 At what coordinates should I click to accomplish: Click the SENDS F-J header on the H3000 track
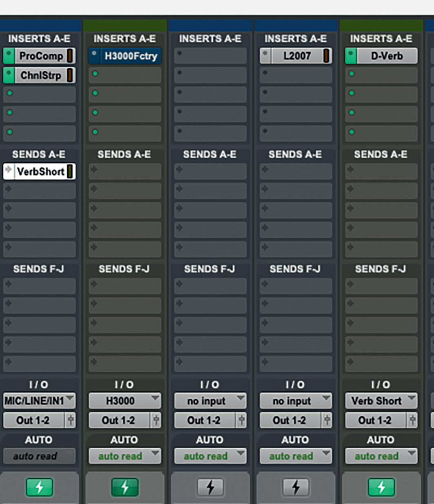(x=124, y=269)
